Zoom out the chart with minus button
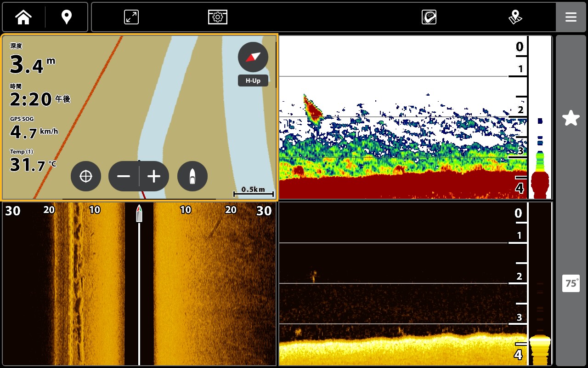Viewport: 588px width, 368px height. tap(124, 176)
